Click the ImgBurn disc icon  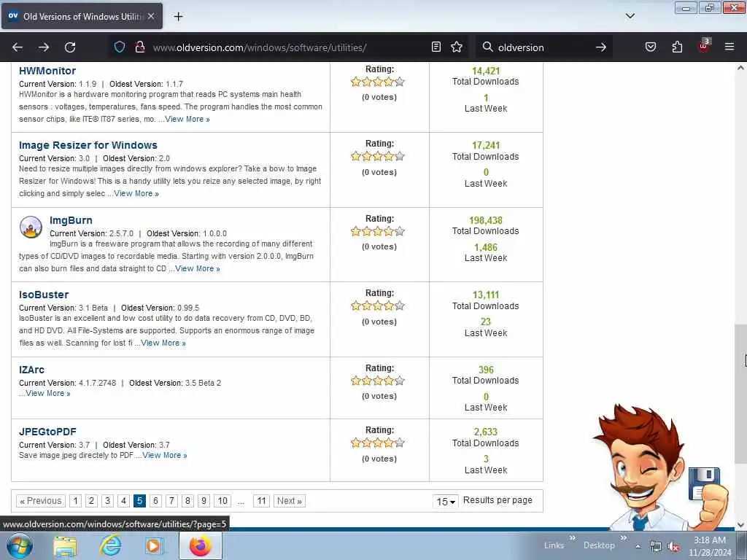tap(31, 227)
